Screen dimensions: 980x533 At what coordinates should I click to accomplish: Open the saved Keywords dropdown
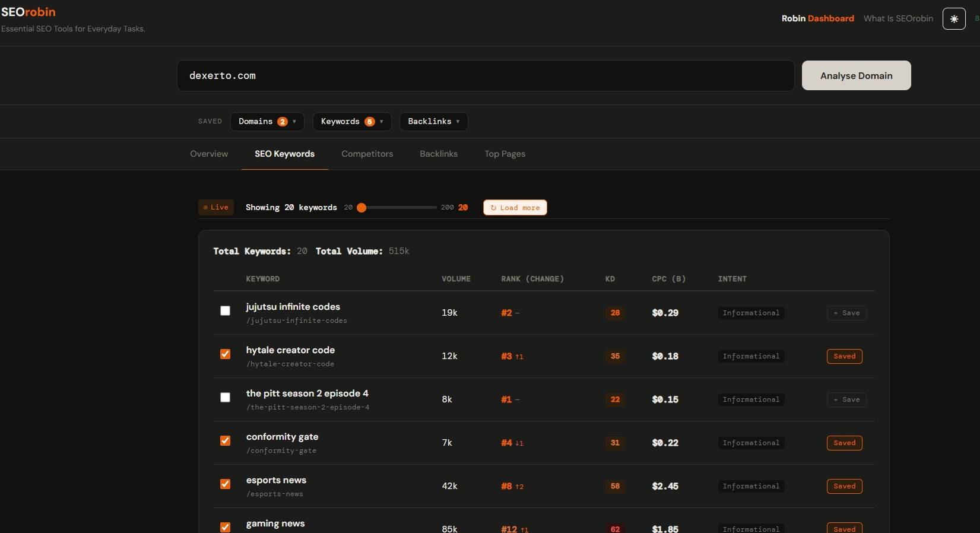351,122
